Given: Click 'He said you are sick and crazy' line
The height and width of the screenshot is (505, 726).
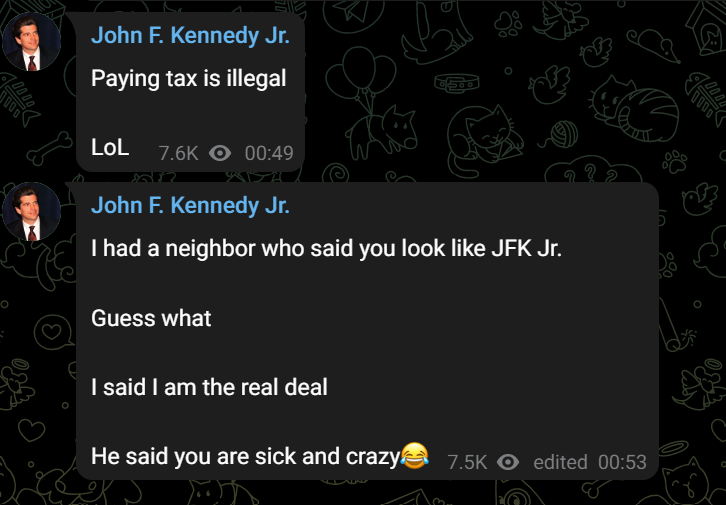Looking at the screenshot, I should pos(245,457).
